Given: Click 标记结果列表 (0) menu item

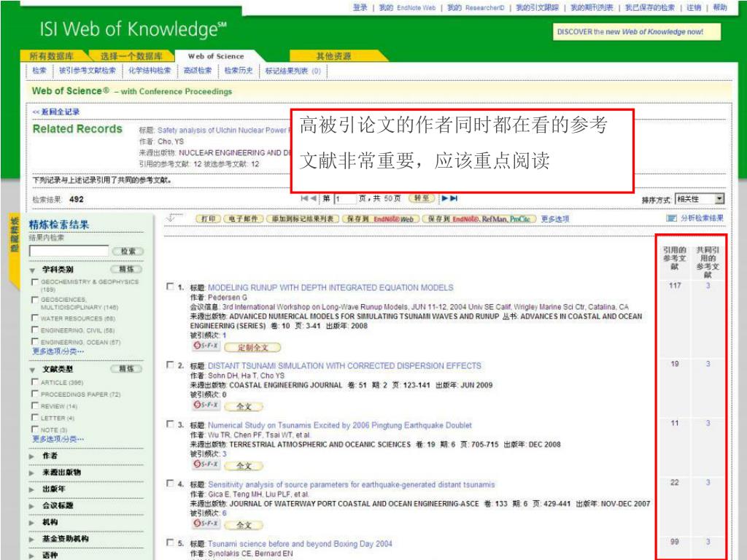Looking at the screenshot, I should 293,71.
